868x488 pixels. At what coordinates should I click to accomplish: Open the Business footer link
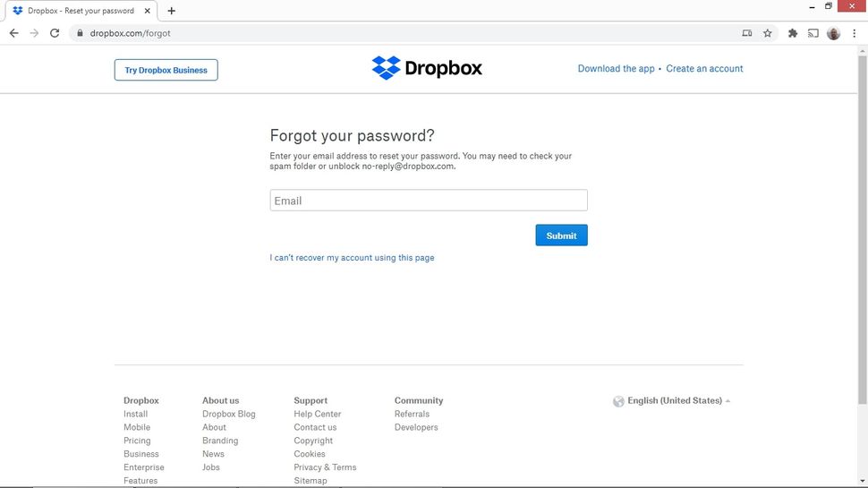click(141, 454)
